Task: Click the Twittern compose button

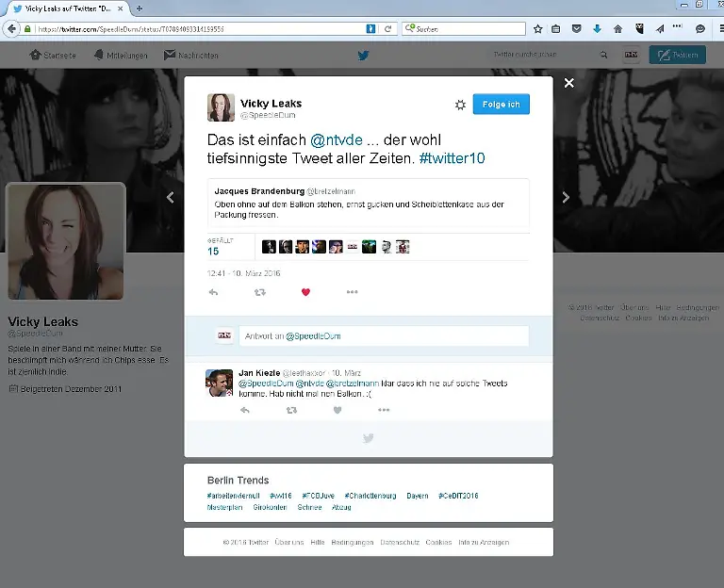Action: click(x=677, y=56)
